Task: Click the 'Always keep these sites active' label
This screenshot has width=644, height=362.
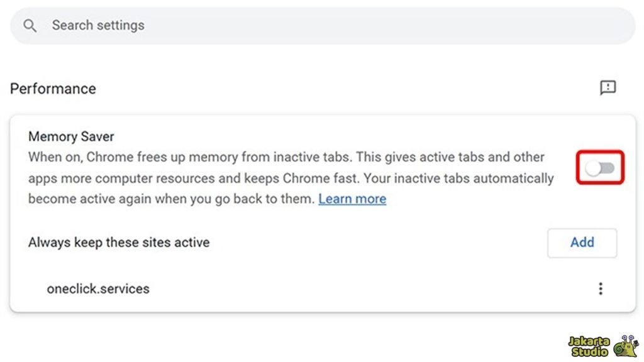Action: point(119,242)
